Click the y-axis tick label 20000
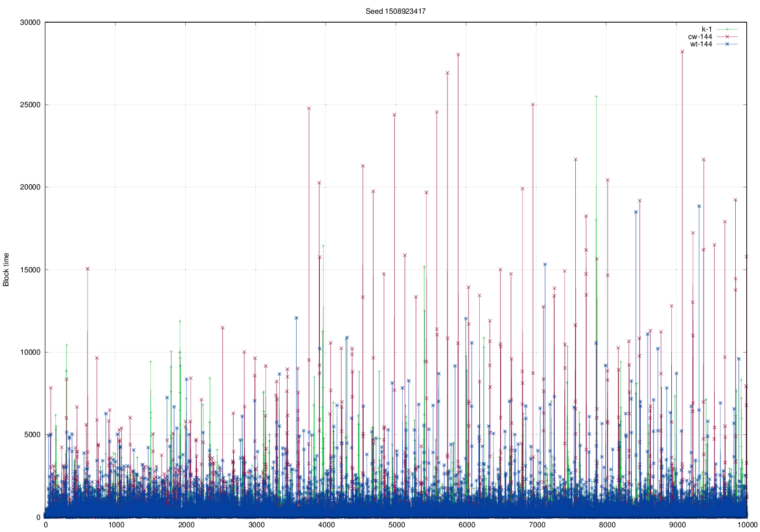Screen dimensions: 760x532 point(30,187)
